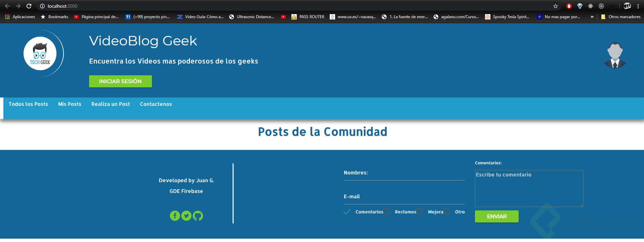The image size is (644, 242).
Task: Uncheck the Comentarios checkbox
Action: coord(347,212)
